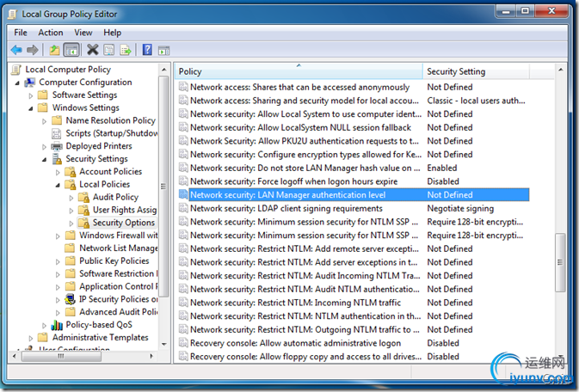Expand the Account Policies node
The image size is (579, 392).
click(x=58, y=173)
